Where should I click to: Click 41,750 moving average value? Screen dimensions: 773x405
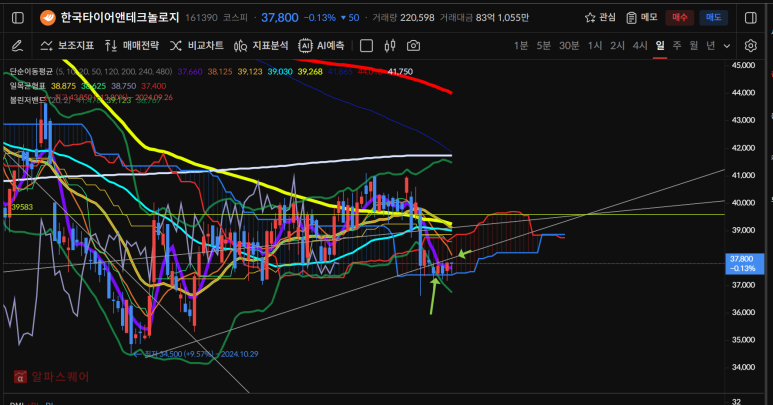tap(400, 72)
